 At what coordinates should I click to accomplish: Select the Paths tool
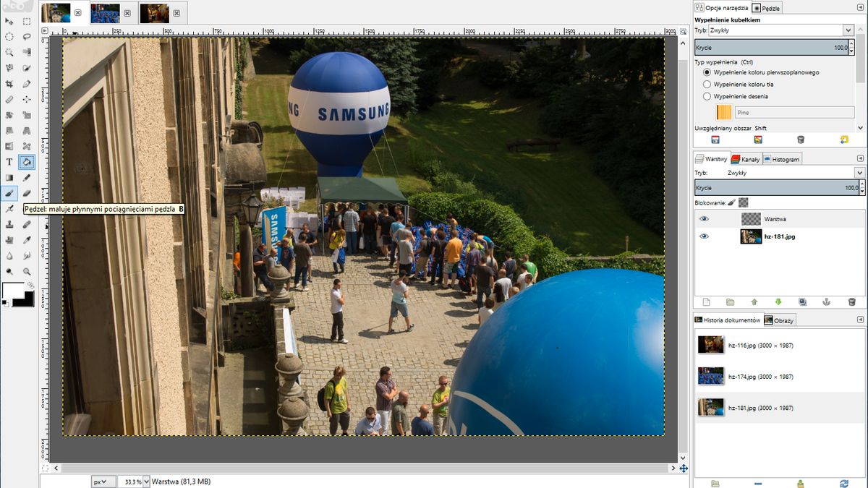click(x=27, y=84)
